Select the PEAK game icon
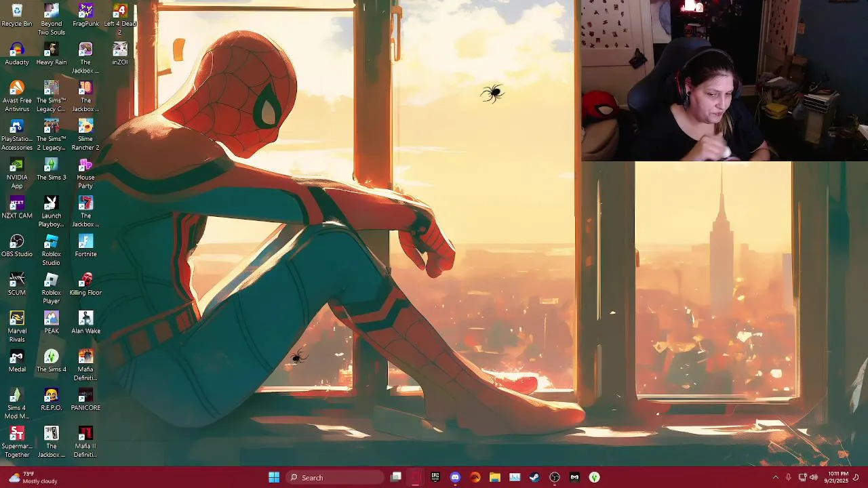This screenshot has height=488, width=868. pos(52,323)
